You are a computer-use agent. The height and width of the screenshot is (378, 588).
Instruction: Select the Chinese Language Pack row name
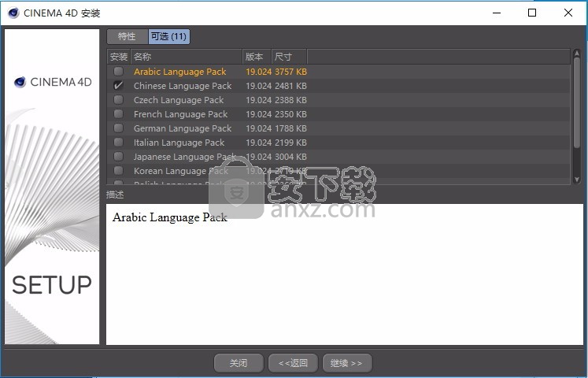[183, 86]
